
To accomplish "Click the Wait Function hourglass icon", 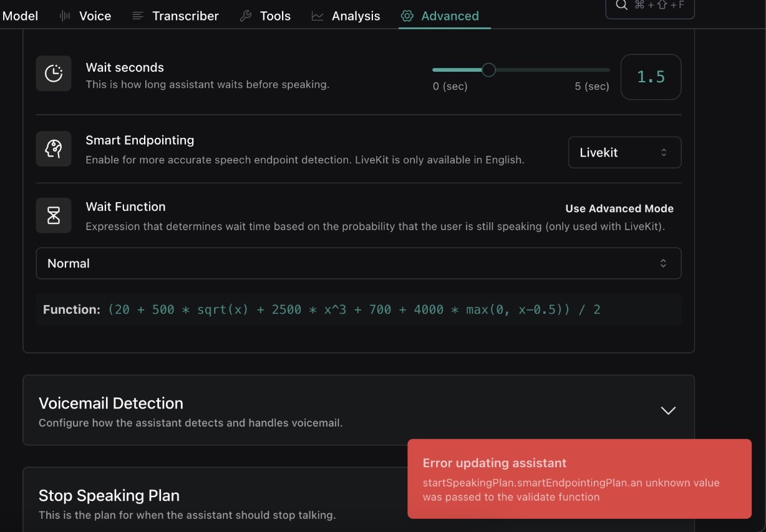I will pyautogui.click(x=54, y=215).
